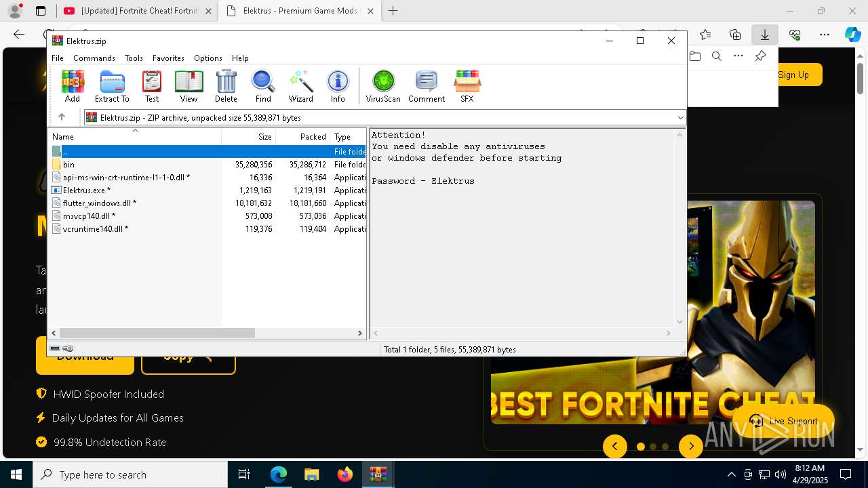Open browser Favorites star icon

point(705,35)
